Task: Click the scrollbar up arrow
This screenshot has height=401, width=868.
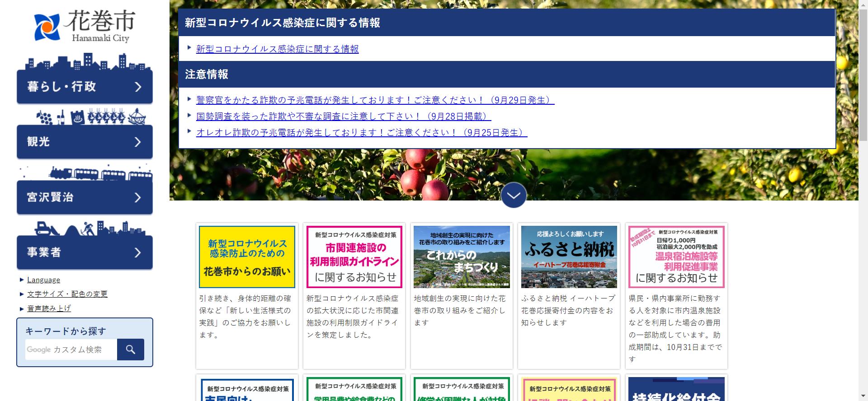Action: coord(863,4)
